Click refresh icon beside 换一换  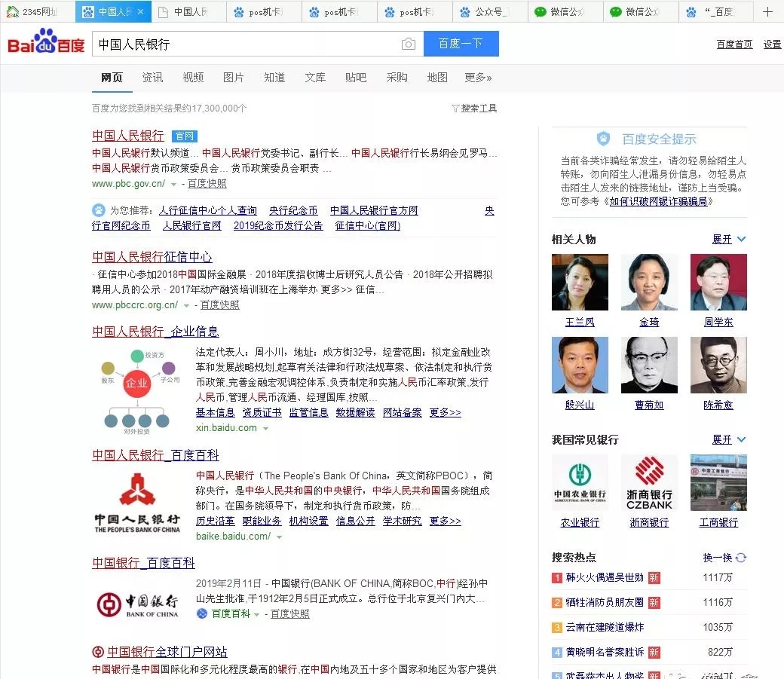point(741,558)
